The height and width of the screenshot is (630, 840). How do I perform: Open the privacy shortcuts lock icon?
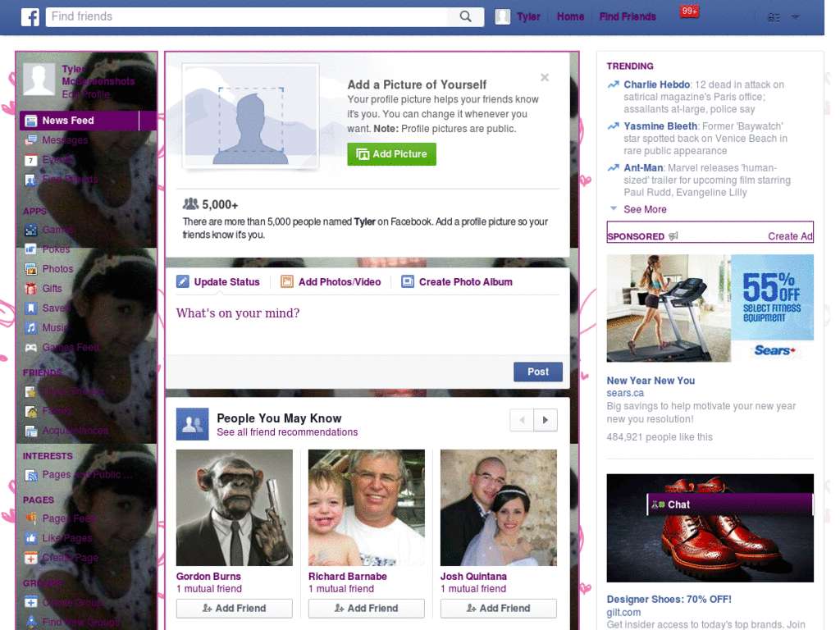(773, 17)
